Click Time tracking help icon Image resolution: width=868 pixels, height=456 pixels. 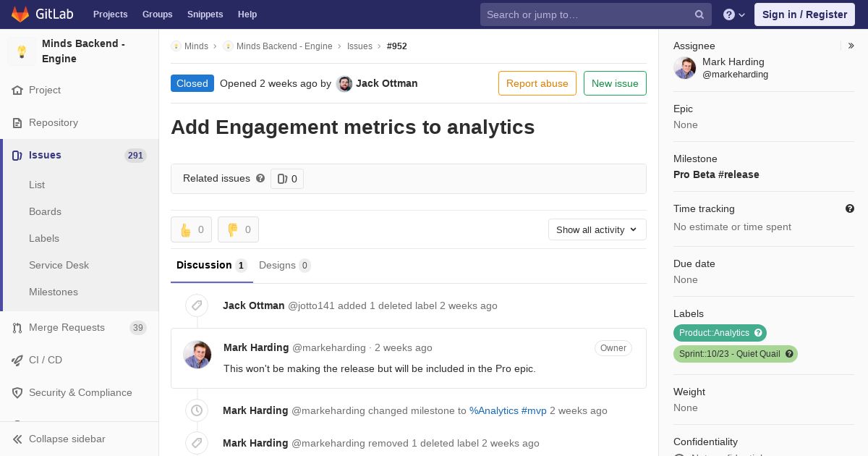pos(850,208)
